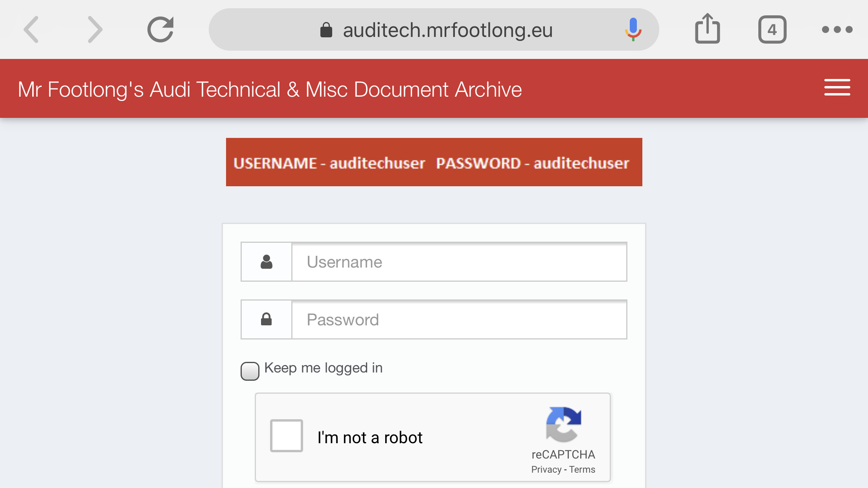The image size is (868, 488).
Task: Click the user icon beside Username field
Action: [267, 262]
